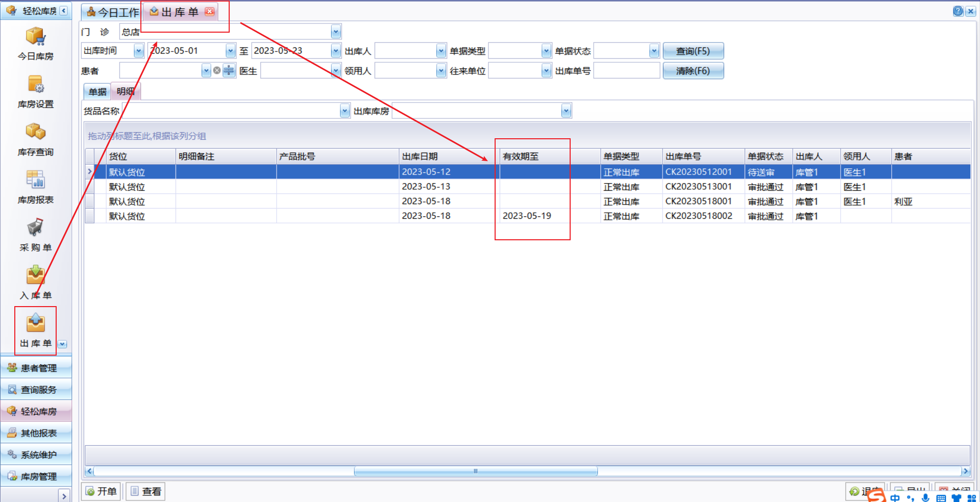Select row with 出库单号 CK20230518002

[528, 216]
